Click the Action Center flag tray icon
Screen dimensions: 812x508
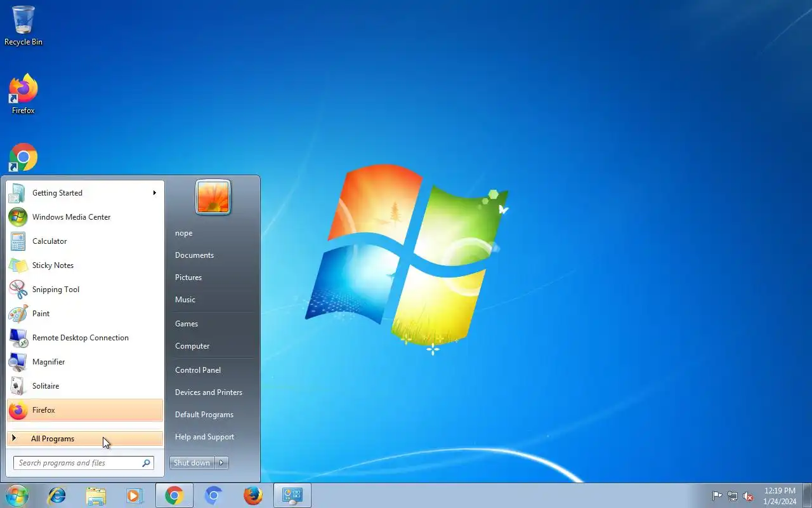[717, 496]
